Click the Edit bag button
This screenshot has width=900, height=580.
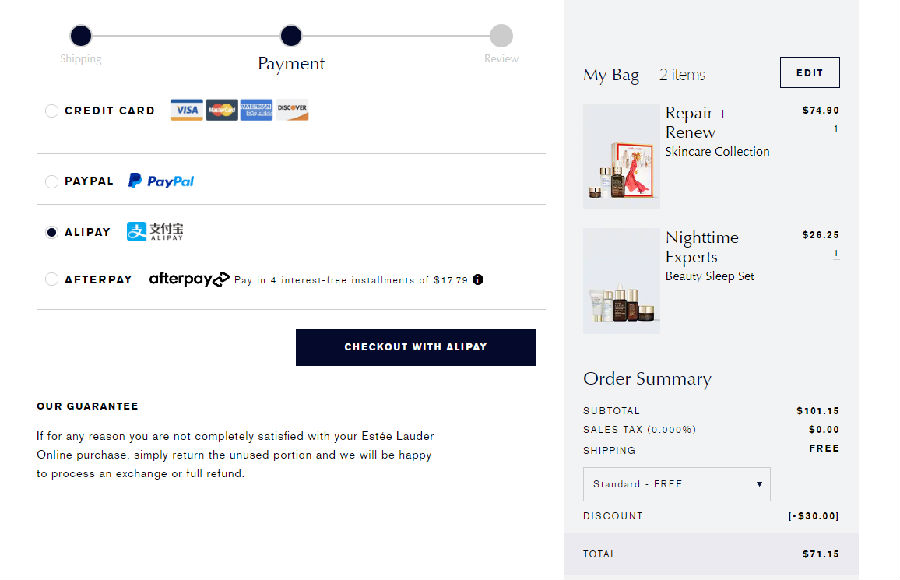[809, 72]
